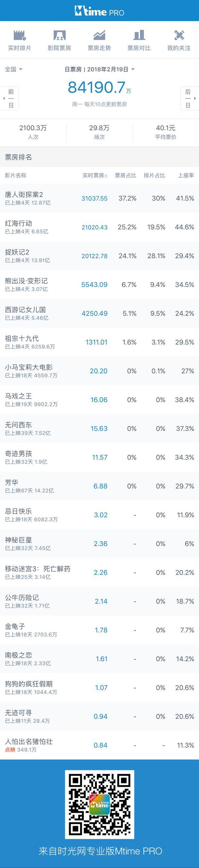Expand the 全国 region dropdown
The height and width of the screenshot is (868, 199).
[x=13, y=69]
